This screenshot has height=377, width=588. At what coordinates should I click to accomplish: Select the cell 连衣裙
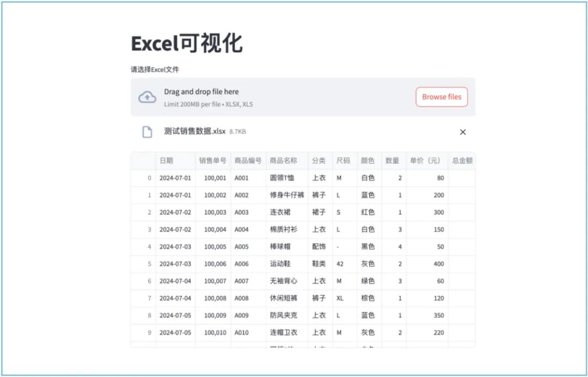pyautogui.click(x=287, y=212)
